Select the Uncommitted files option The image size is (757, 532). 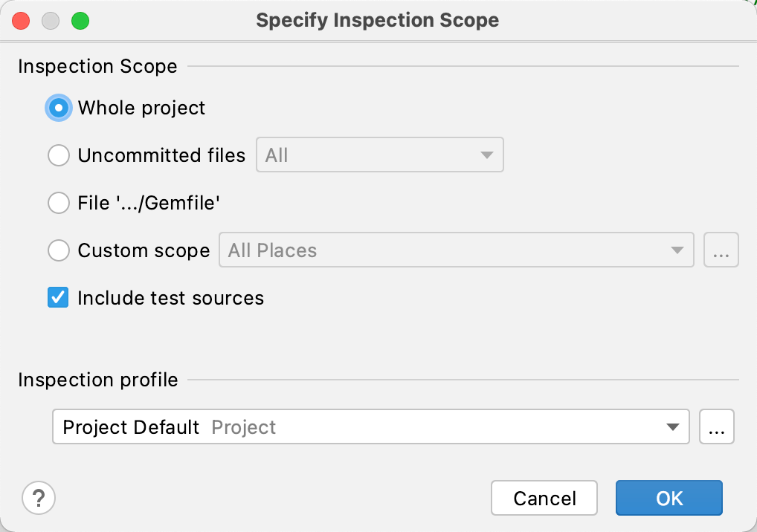58,155
